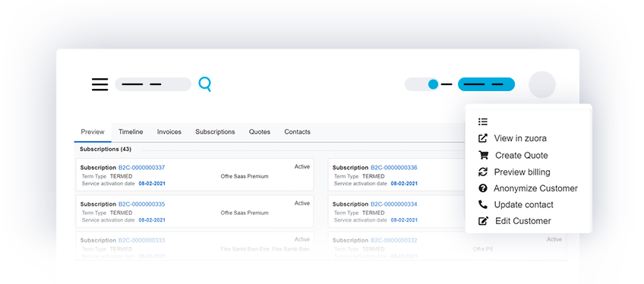This screenshot has width=644, height=284.
Task: Click the shopping cart icon
Action: [x=484, y=155]
